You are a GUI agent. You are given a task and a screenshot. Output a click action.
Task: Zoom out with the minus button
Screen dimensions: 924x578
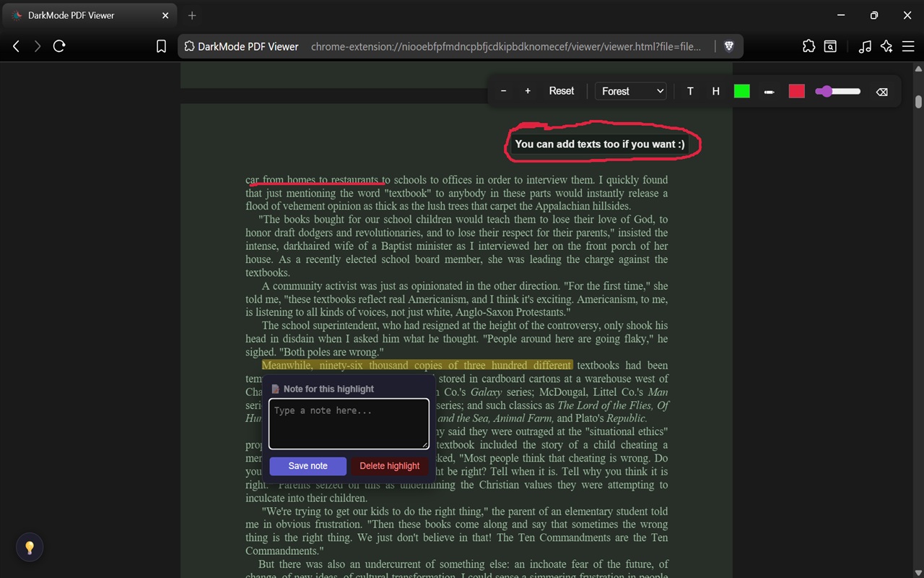(503, 91)
